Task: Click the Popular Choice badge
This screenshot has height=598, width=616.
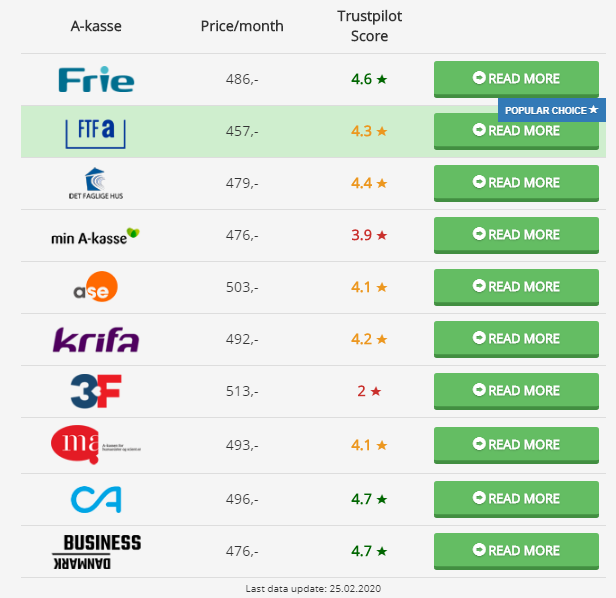Action: pyautogui.click(x=552, y=110)
